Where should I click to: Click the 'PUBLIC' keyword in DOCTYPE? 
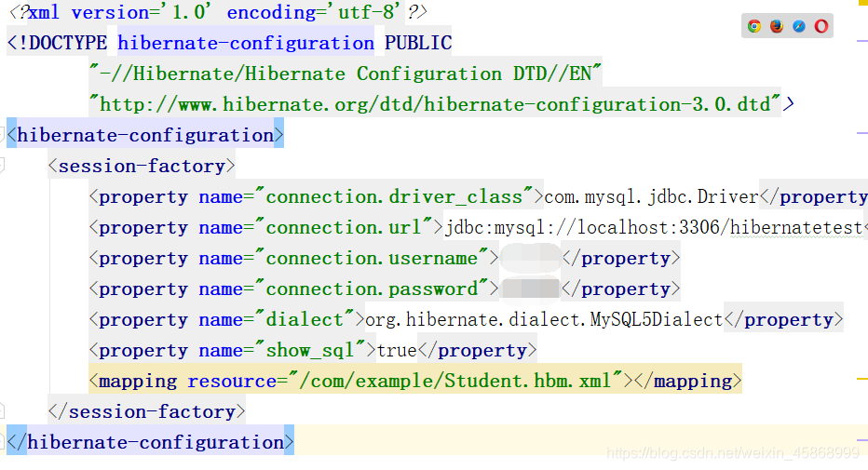click(x=418, y=43)
